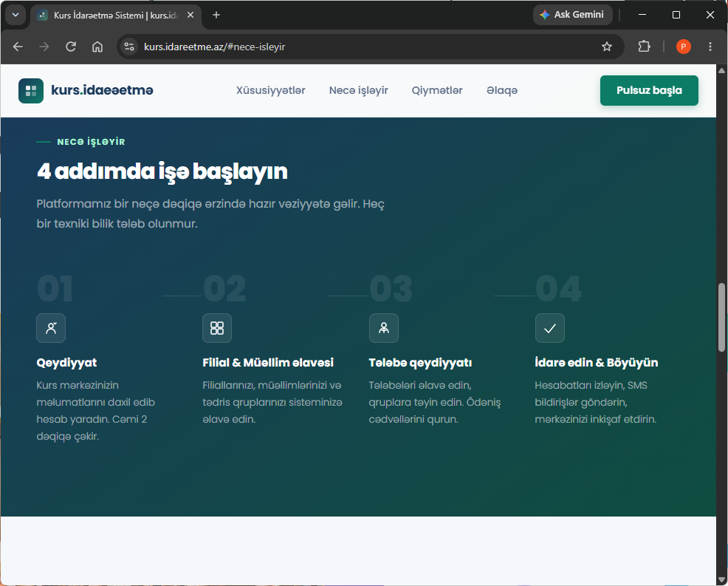The image size is (728, 586).
Task: Click the "İdarə edin & Böyüyün" title
Action: click(596, 363)
